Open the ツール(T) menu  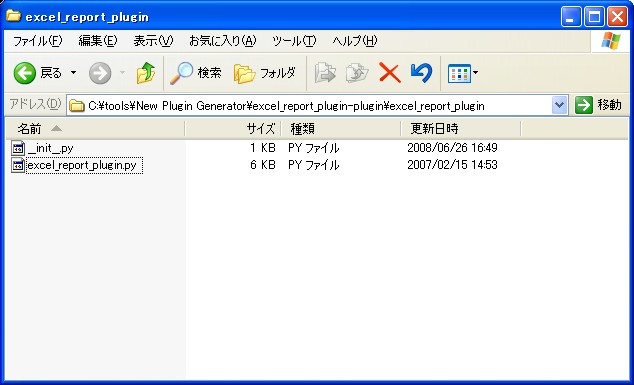pyautogui.click(x=294, y=41)
